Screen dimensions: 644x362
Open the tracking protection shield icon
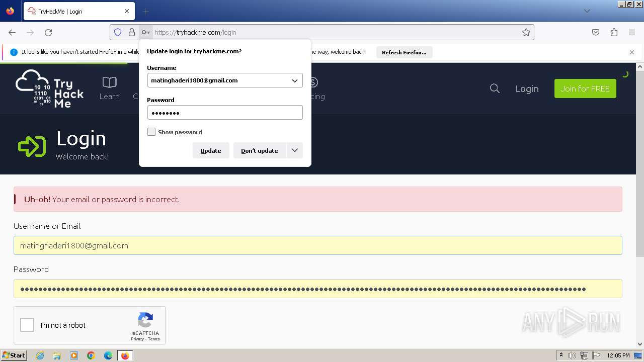click(x=118, y=32)
